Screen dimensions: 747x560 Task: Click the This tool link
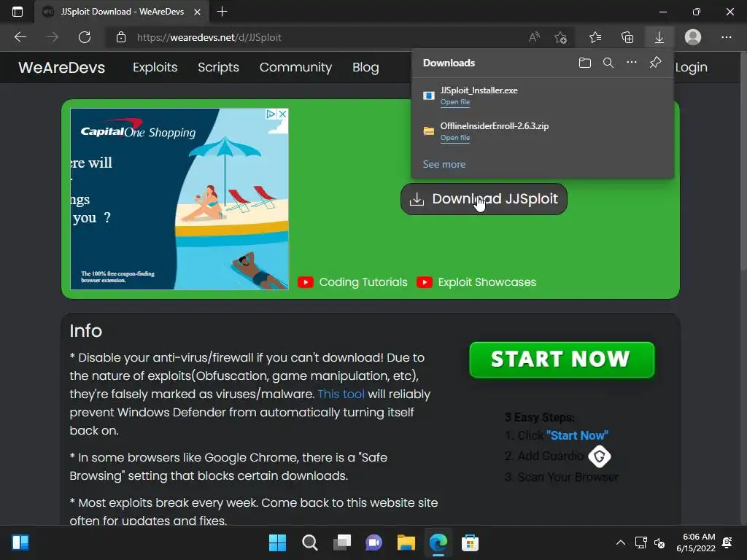341,394
